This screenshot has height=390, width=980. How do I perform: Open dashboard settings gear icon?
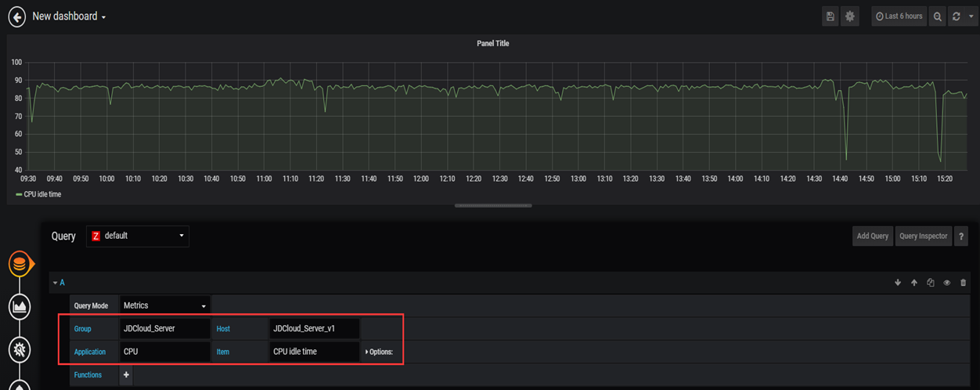850,16
